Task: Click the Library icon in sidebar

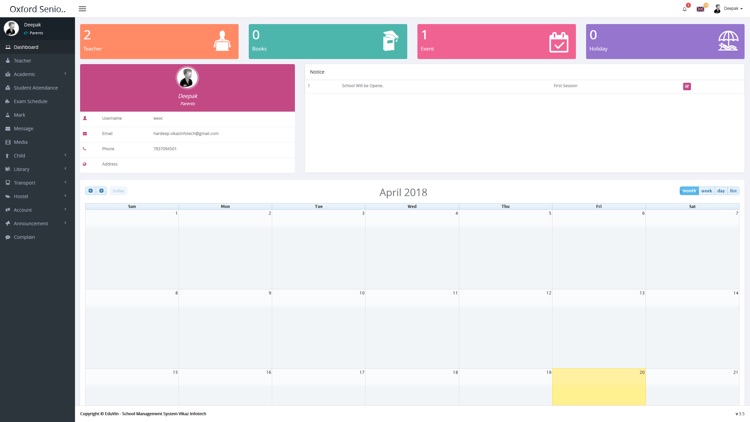Action: [8, 169]
